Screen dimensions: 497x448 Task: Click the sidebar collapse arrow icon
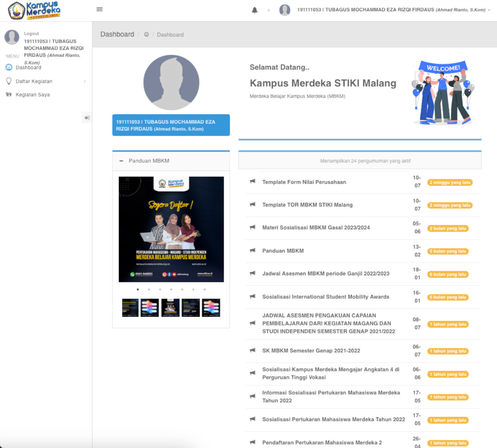coord(87,118)
